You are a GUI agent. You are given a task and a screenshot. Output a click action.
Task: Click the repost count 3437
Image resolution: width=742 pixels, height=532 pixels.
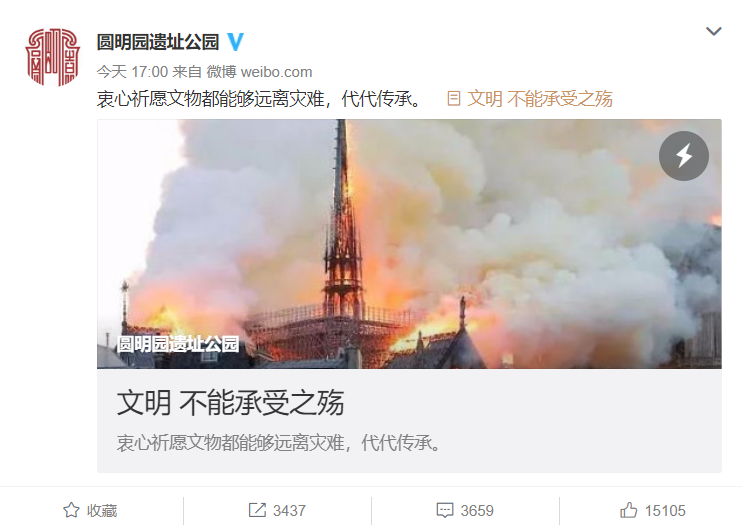(289, 511)
